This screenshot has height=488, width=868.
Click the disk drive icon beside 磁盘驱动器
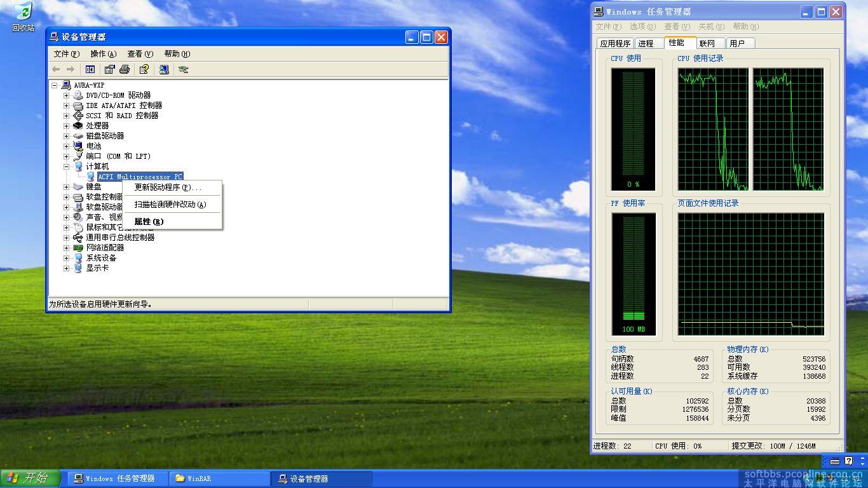click(78, 136)
